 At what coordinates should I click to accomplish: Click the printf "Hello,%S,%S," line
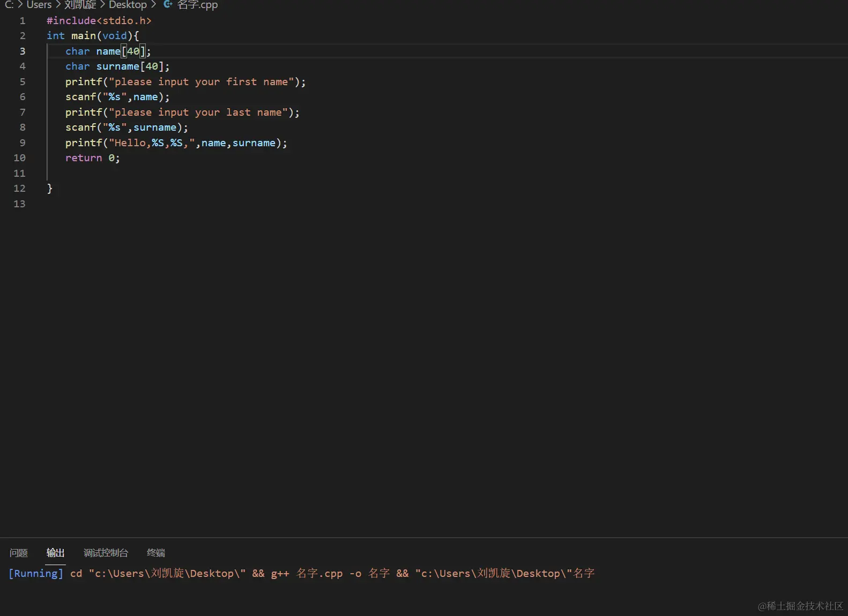tap(176, 143)
